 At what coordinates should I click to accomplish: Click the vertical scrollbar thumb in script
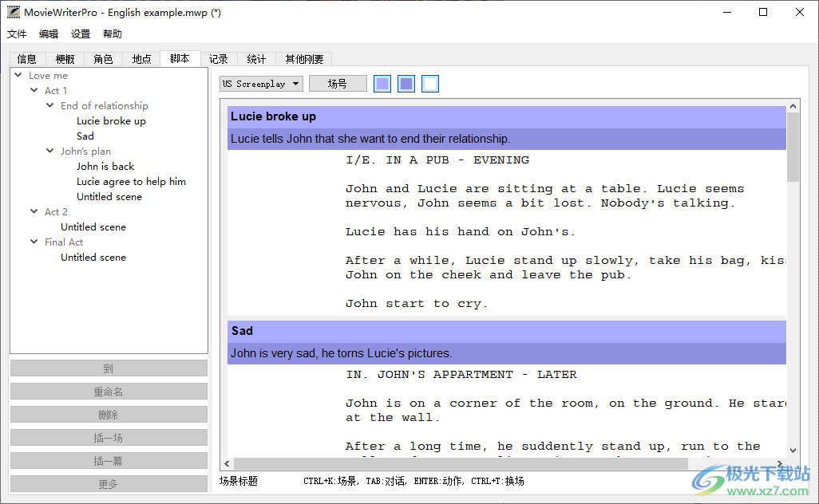(x=793, y=147)
